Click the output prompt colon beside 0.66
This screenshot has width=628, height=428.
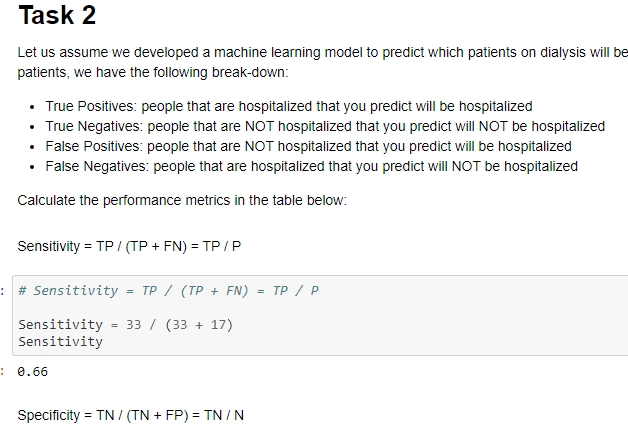click(3, 372)
